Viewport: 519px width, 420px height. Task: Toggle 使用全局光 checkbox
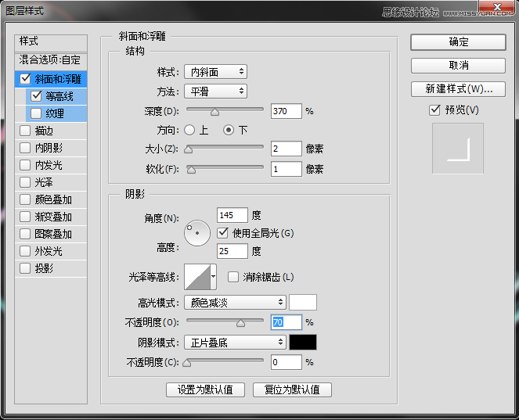223,233
